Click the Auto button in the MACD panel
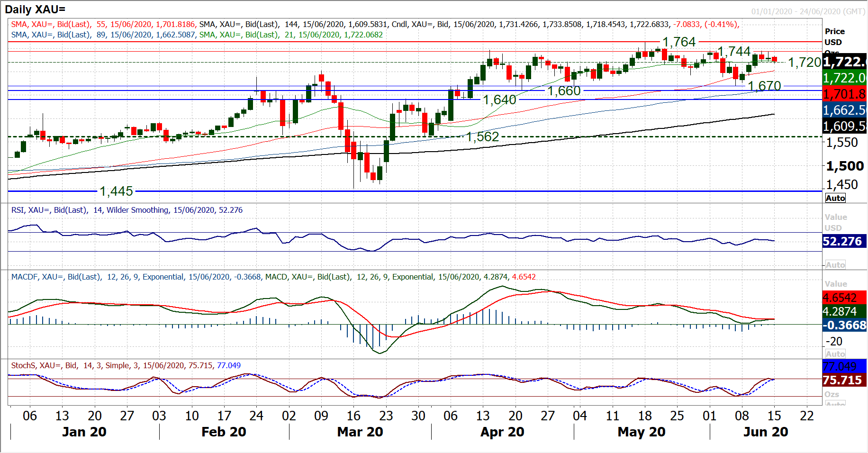The width and height of the screenshot is (868, 453). pos(835,353)
